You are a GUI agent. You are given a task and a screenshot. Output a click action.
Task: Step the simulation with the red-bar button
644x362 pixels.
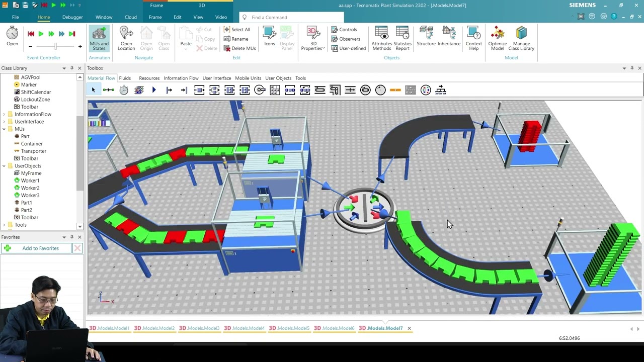71,34
